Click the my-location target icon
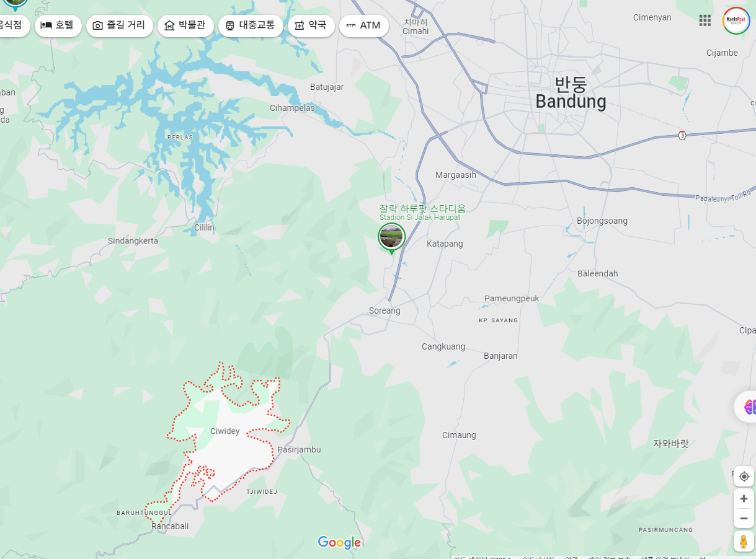This screenshot has width=756, height=559. pyautogui.click(x=744, y=476)
